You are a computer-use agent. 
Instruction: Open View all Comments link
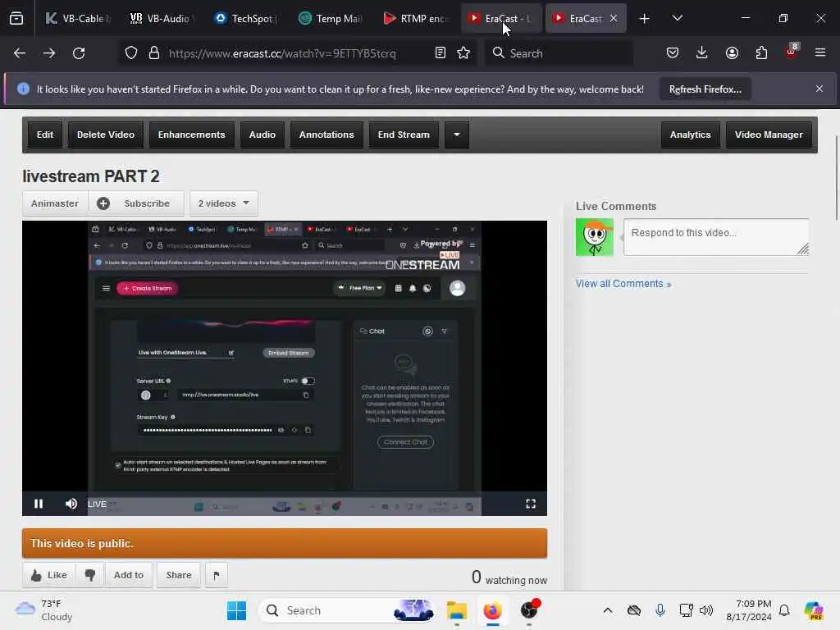[623, 284]
